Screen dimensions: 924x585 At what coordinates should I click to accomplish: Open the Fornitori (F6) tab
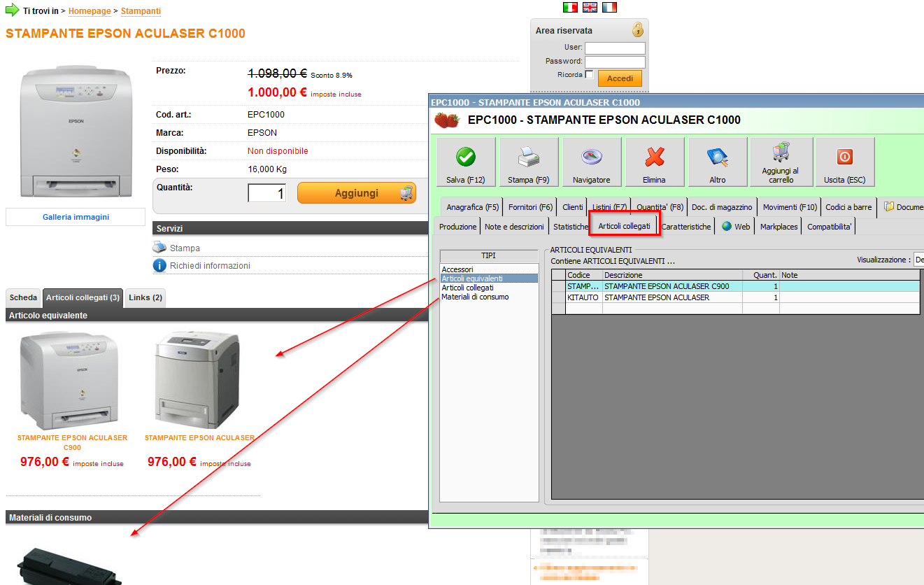tap(530, 207)
